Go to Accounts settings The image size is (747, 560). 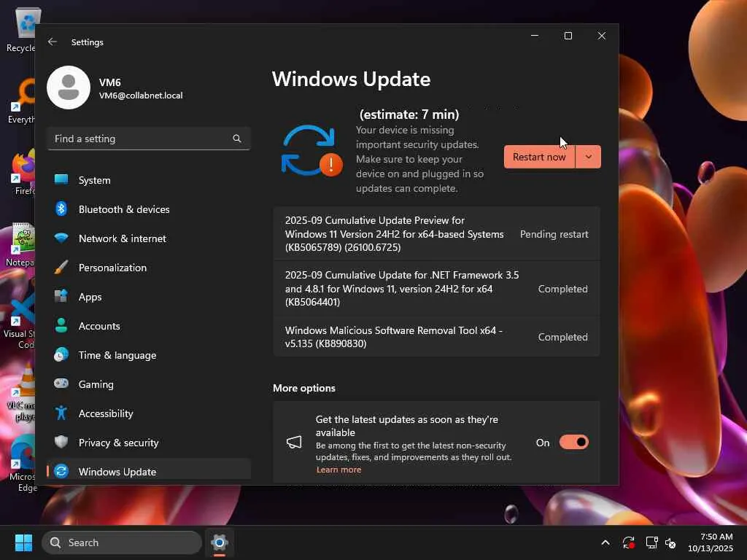click(149, 326)
